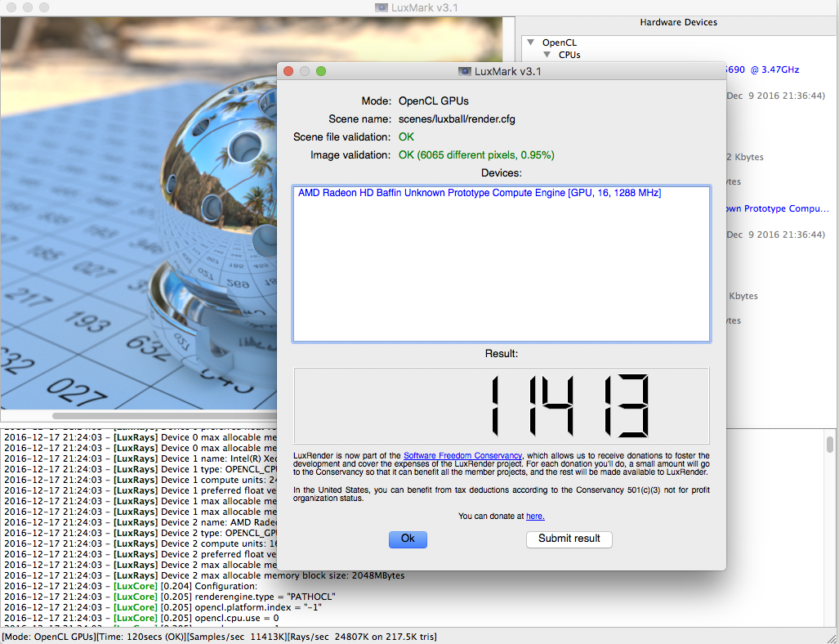This screenshot has width=839, height=644.
Task: Click the image validation OK text
Action: 476,155
